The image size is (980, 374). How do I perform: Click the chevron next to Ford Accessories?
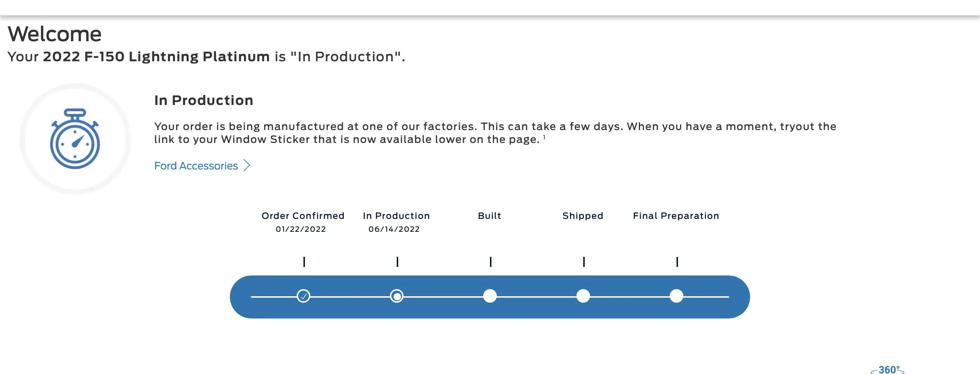pos(247,166)
